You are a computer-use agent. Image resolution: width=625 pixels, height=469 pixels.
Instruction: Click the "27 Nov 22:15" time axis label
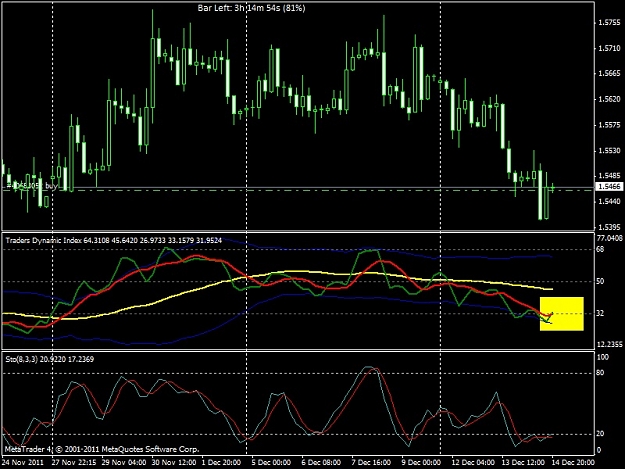[x=74, y=463]
